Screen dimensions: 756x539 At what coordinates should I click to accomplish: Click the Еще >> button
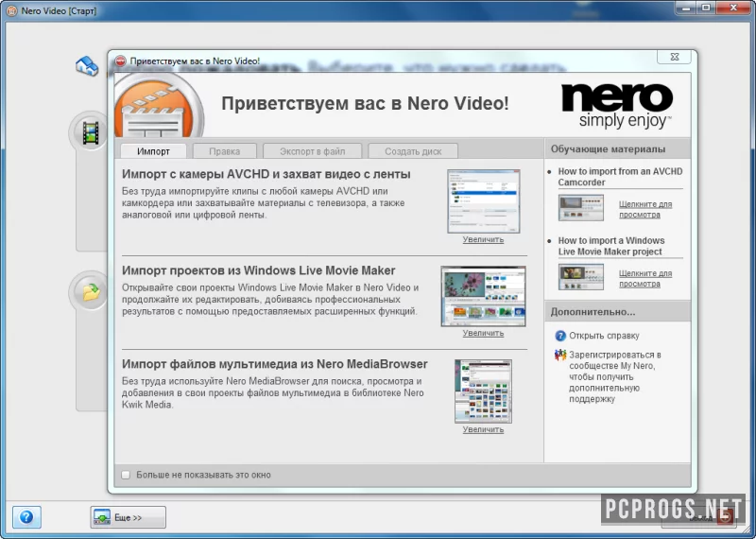point(129,517)
